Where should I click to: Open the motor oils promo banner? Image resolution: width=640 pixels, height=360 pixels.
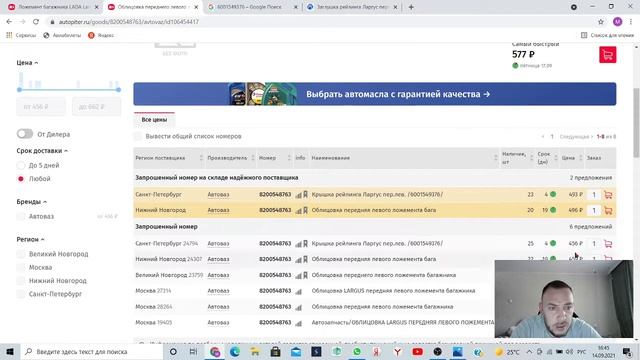click(375, 94)
